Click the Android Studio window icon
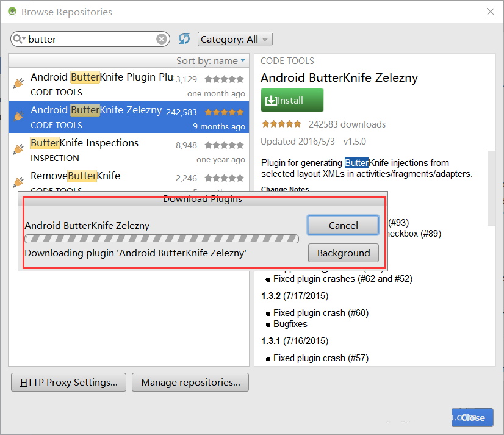The width and height of the screenshot is (504, 435). pyautogui.click(x=10, y=12)
